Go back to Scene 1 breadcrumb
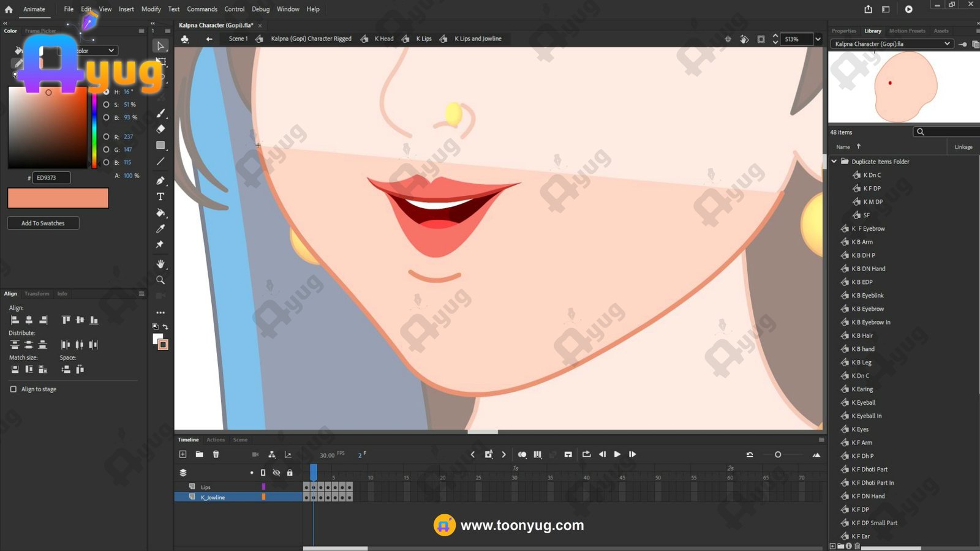 (238, 39)
